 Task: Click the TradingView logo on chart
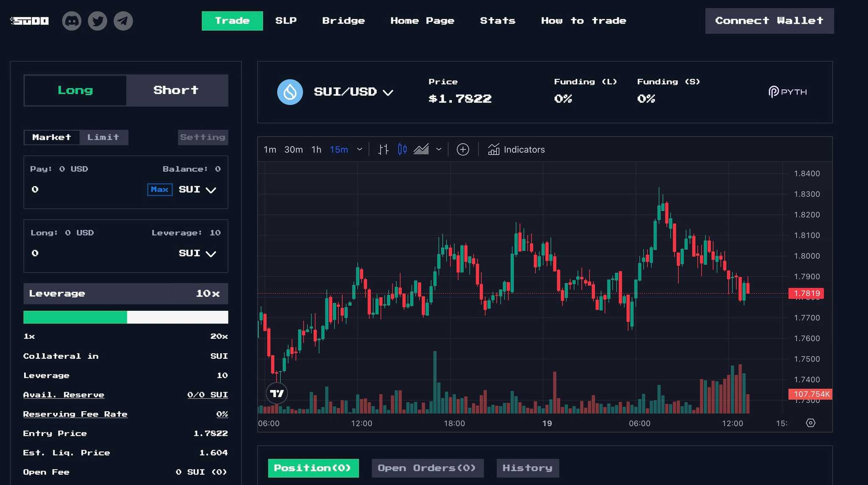(277, 393)
